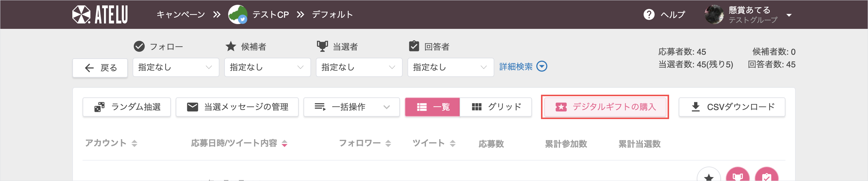
Task: Click the ATELU logo
Action: pyautogui.click(x=100, y=15)
